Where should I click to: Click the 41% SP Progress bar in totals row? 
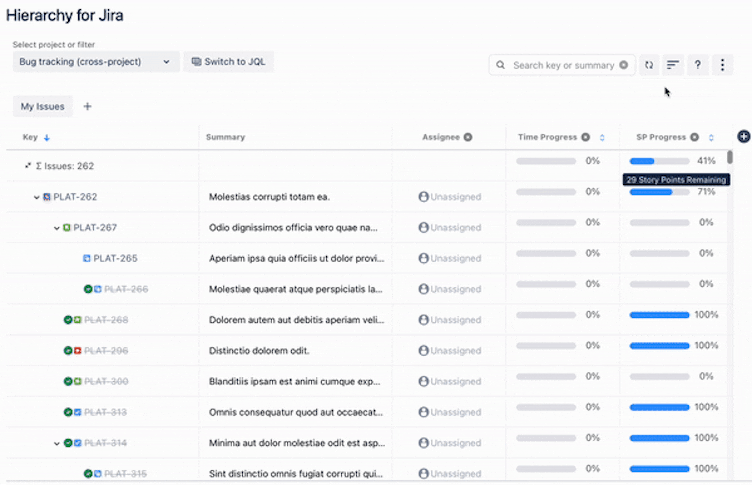pos(659,161)
